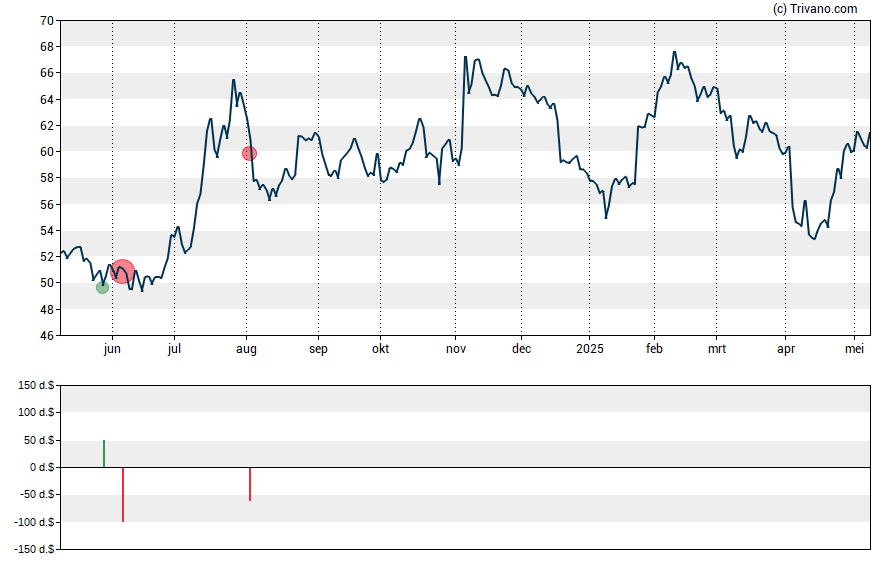Click the small red marker near August

coord(250,153)
